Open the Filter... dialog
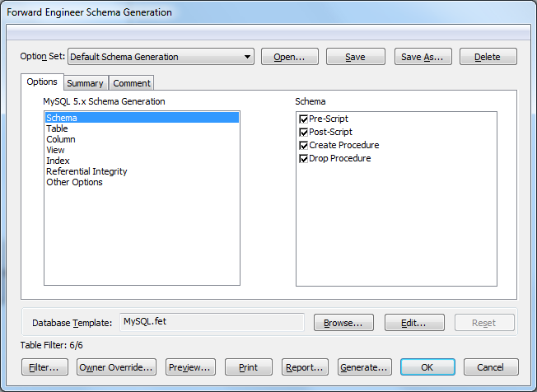The height and width of the screenshot is (392, 537). [x=44, y=367]
